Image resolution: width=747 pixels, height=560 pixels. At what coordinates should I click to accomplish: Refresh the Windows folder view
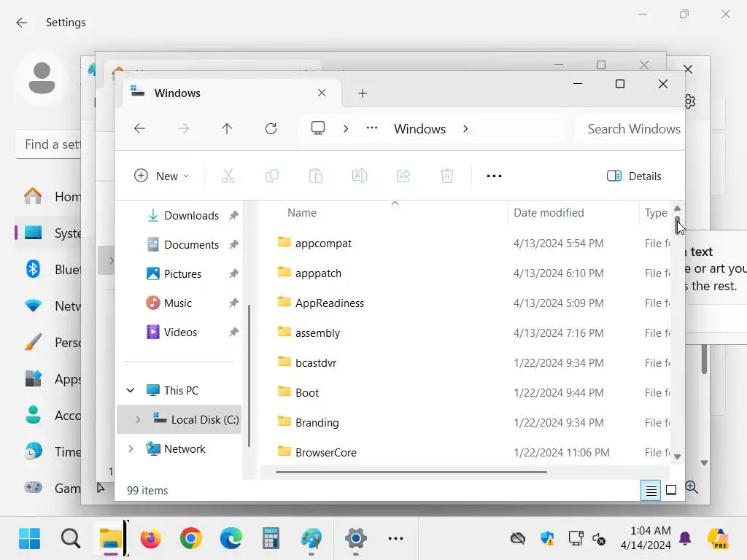pyautogui.click(x=271, y=128)
